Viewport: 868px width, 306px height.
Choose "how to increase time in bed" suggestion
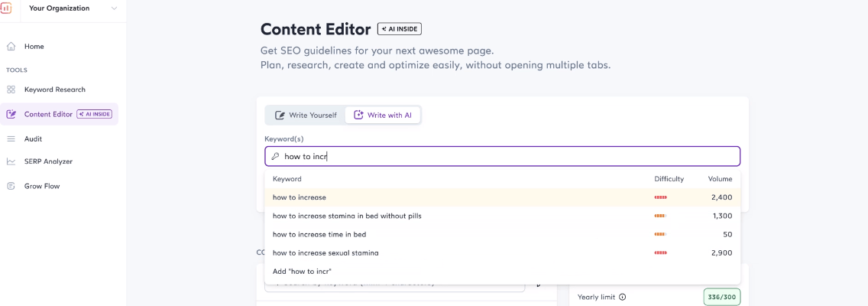click(319, 234)
